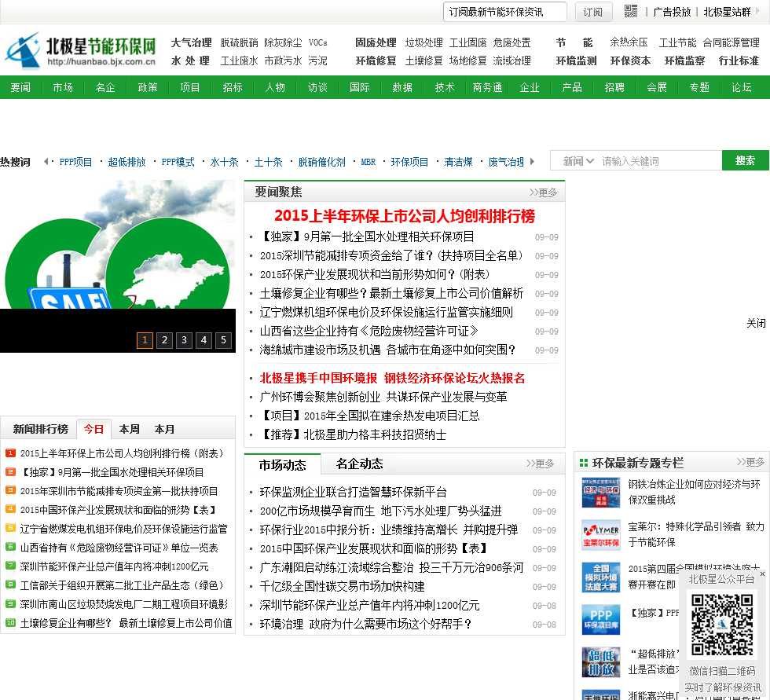The image size is (770, 700).
Task: Open 政策 in the green navigation bar
Action: pos(148,87)
